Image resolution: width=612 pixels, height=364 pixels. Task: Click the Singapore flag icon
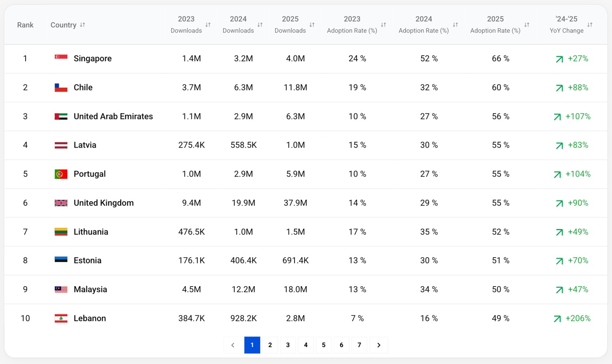pyautogui.click(x=61, y=57)
